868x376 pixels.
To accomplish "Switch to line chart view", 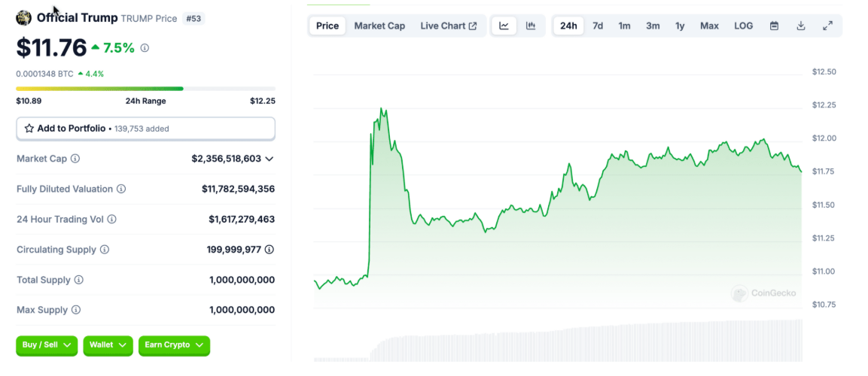I will click(504, 26).
